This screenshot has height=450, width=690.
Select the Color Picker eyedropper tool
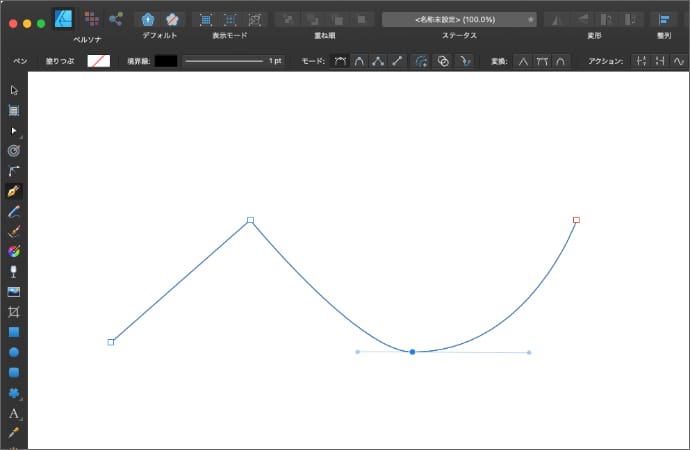(14, 433)
